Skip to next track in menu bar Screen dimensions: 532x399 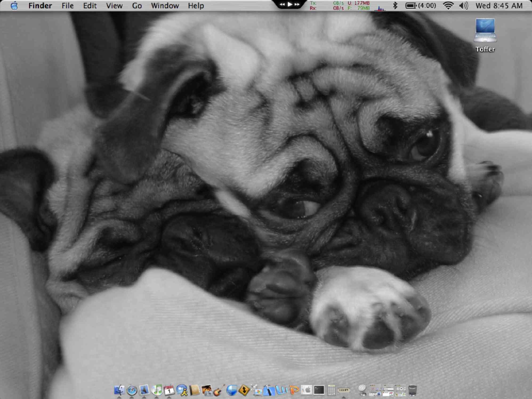coord(297,4)
